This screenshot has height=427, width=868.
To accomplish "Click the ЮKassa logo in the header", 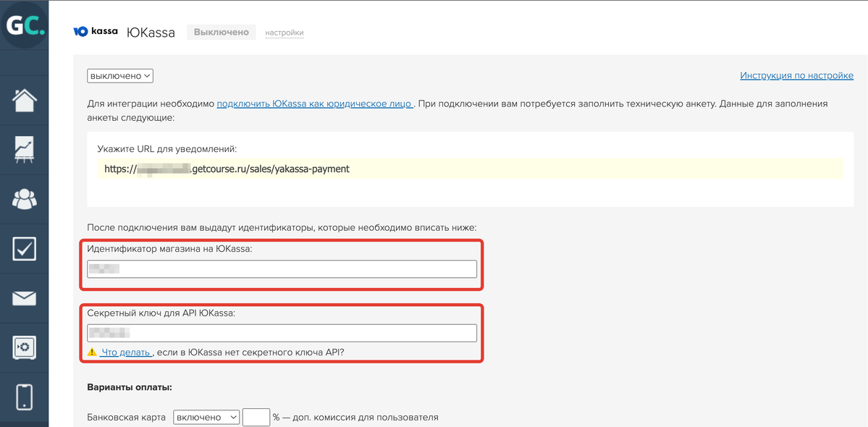I will tap(95, 31).
